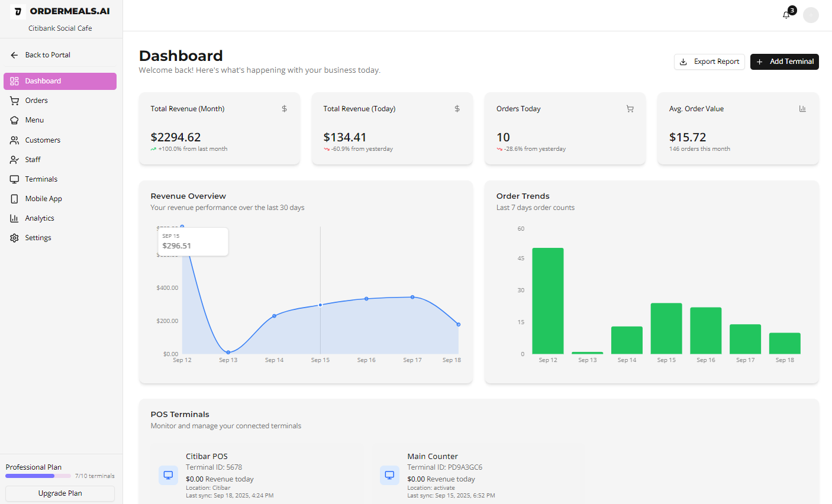Click the Customers people icon
The height and width of the screenshot is (504, 832).
pos(14,140)
